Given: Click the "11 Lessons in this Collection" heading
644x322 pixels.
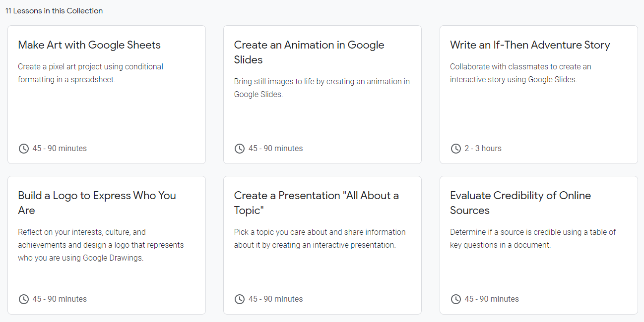Looking at the screenshot, I should 54,11.
